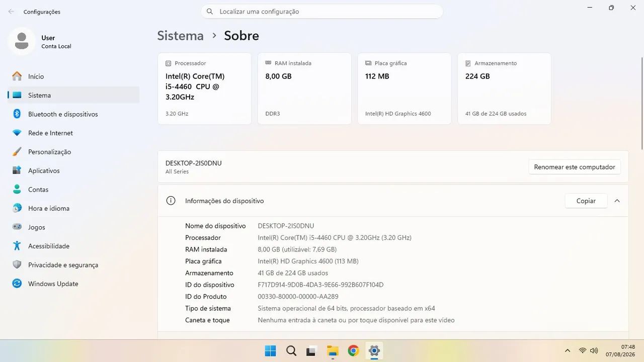
Task: Click Sistema in the breadcrumb
Action: tap(180, 36)
